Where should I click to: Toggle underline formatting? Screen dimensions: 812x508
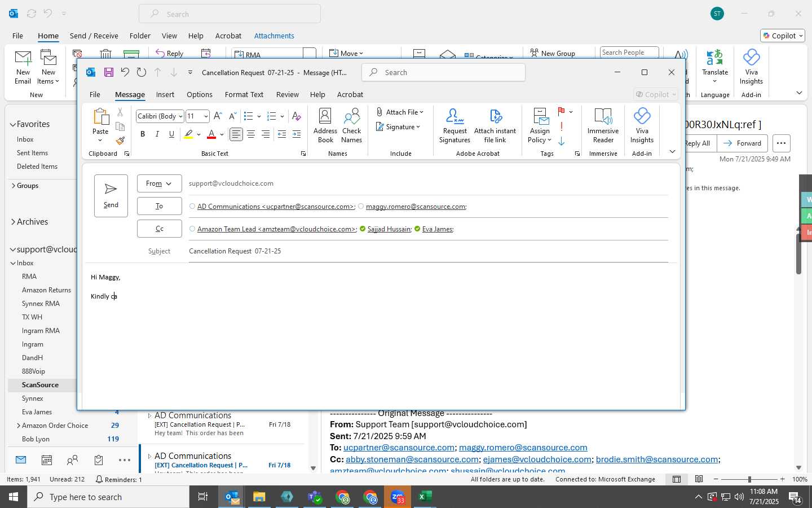(172, 134)
